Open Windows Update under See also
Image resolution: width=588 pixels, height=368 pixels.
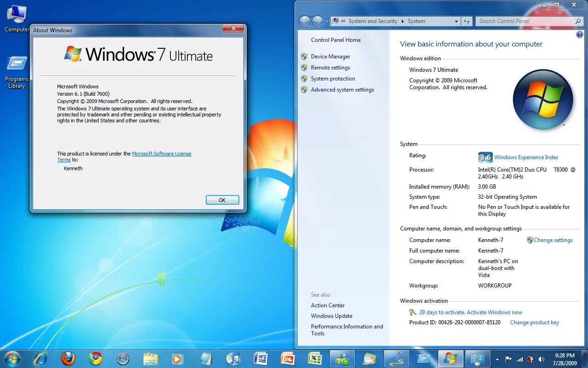[332, 316]
